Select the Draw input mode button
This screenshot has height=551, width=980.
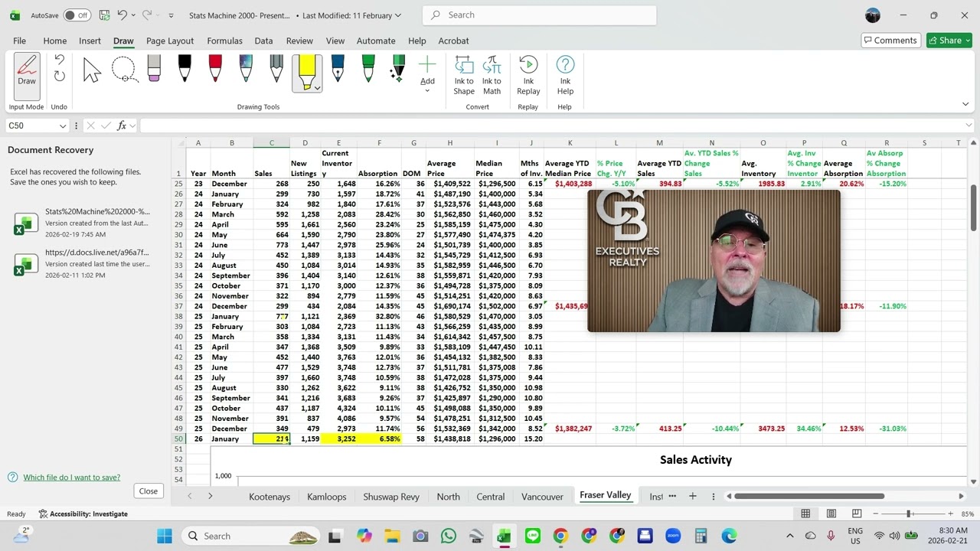click(27, 75)
